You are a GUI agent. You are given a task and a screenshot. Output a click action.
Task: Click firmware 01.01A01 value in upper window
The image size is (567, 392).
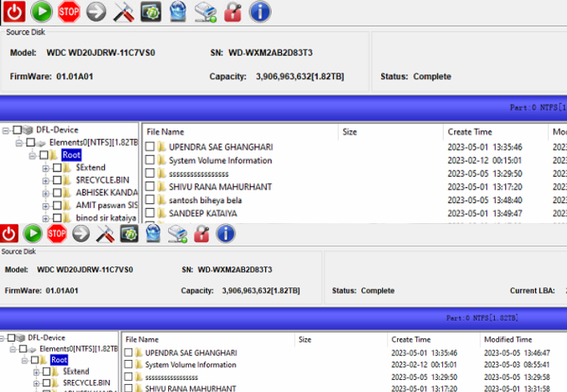tap(74, 77)
